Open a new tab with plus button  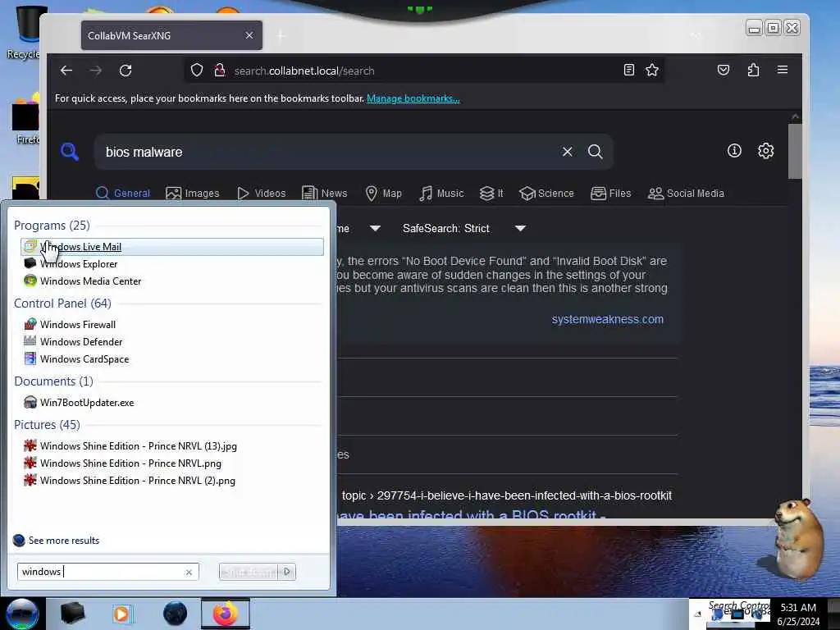point(281,36)
